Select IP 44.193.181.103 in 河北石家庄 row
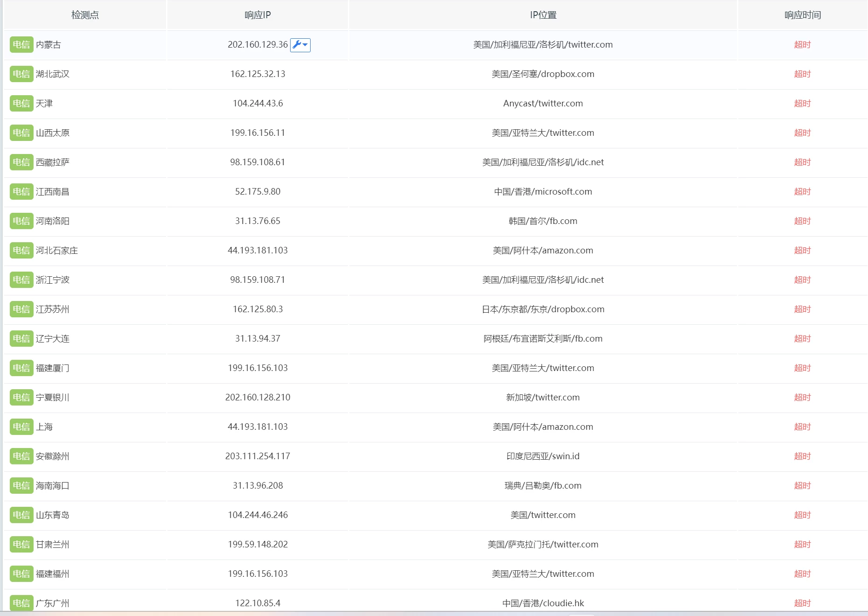The width and height of the screenshot is (868, 616). tap(257, 251)
